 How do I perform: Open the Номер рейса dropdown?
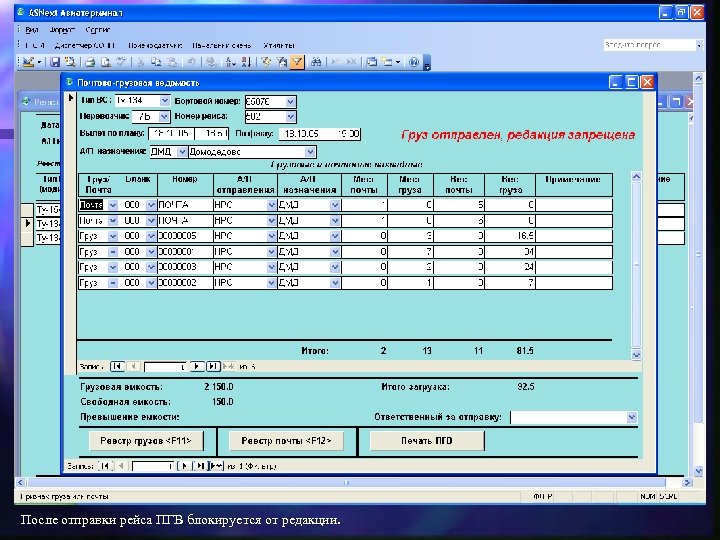point(291,117)
